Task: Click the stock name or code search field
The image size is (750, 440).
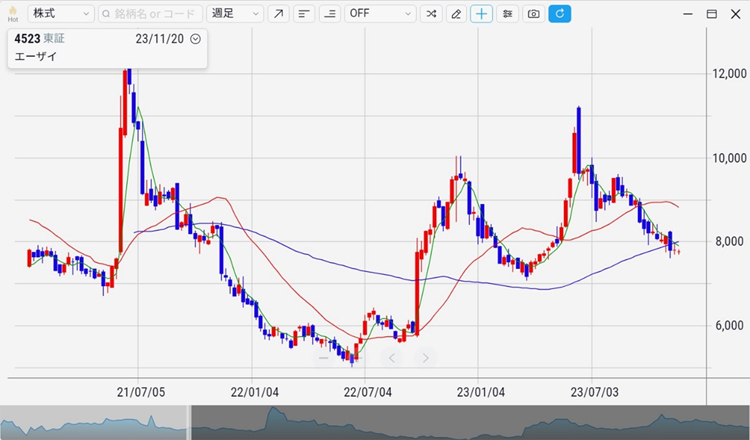Action: pyautogui.click(x=151, y=14)
